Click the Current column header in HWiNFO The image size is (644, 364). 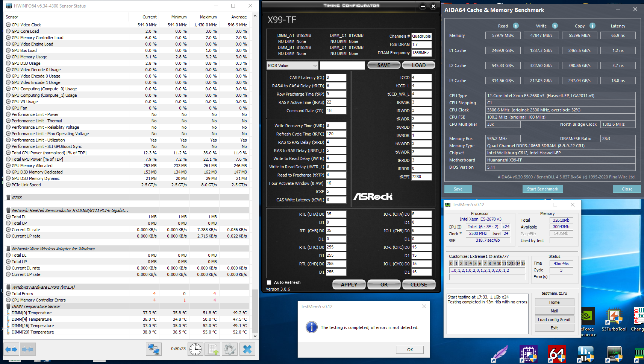pyautogui.click(x=144, y=17)
